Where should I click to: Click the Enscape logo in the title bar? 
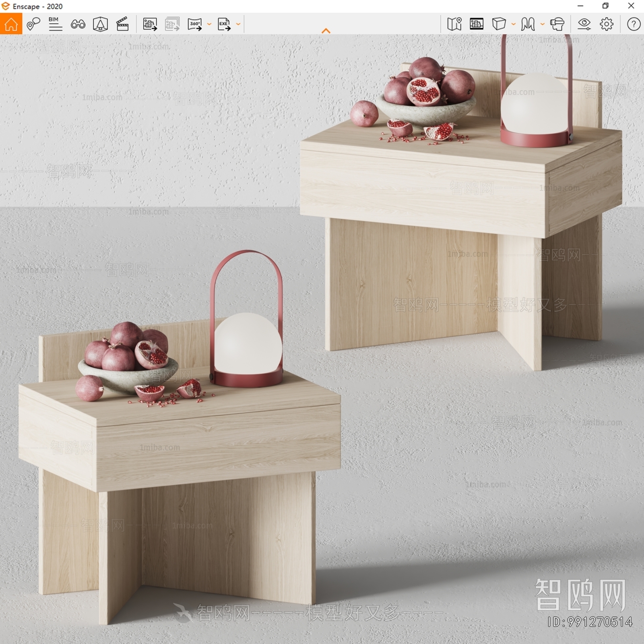click(6, 6)
